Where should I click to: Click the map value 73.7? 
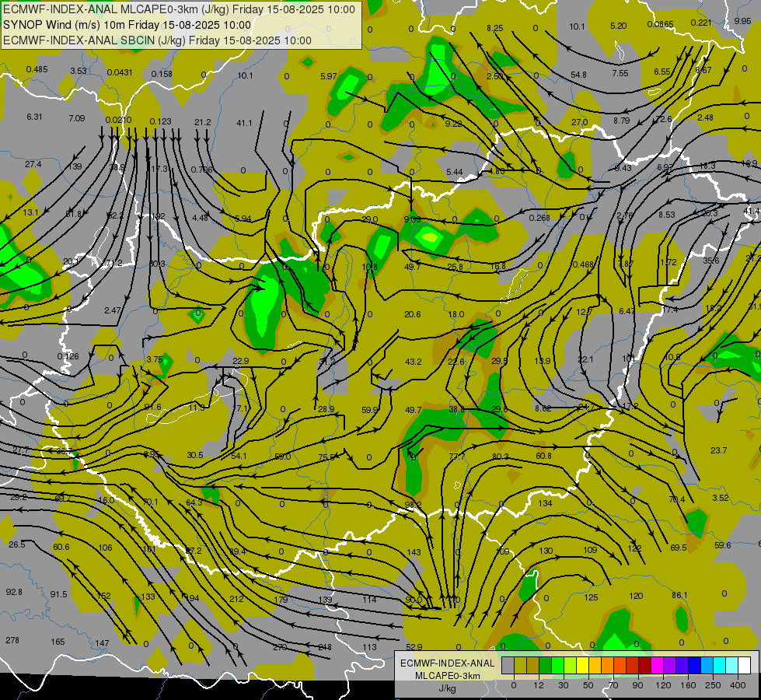(x=457, y=457)
